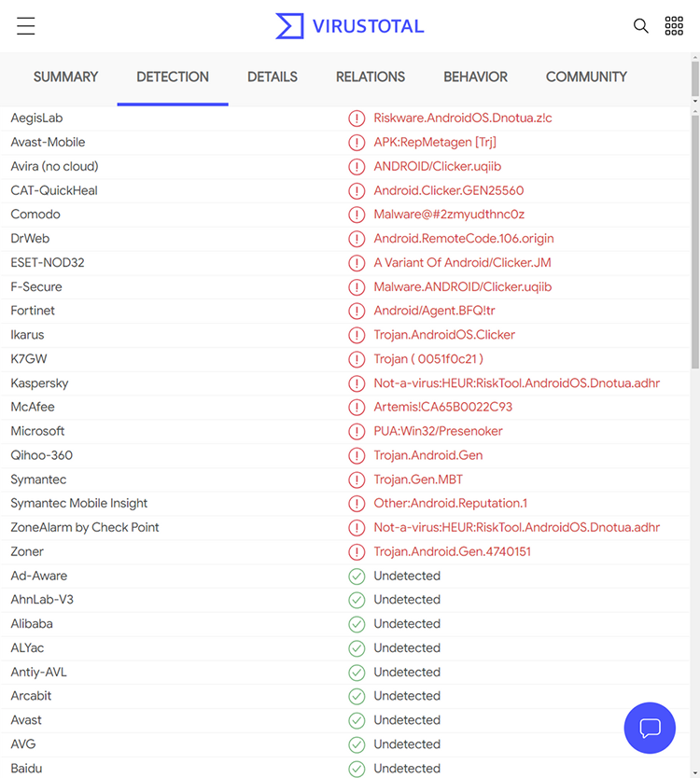Click the Undetected status beside Alibaba
Image resolution: width=700 pixels, height=778 pixels.
click(407, 624)
